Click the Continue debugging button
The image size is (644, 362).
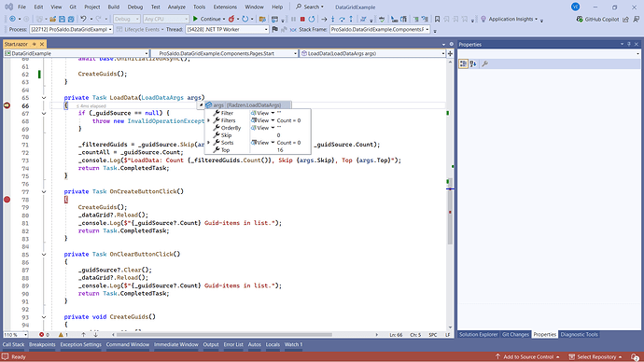207,19
